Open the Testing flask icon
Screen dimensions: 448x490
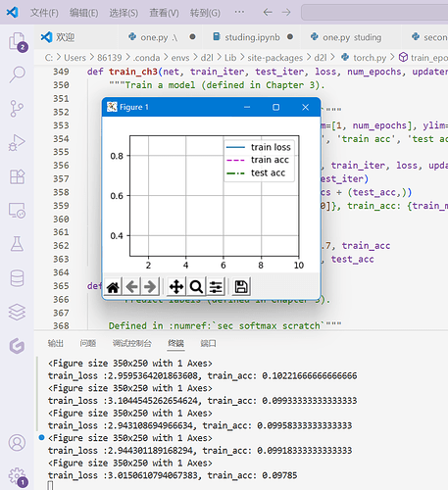17,244
